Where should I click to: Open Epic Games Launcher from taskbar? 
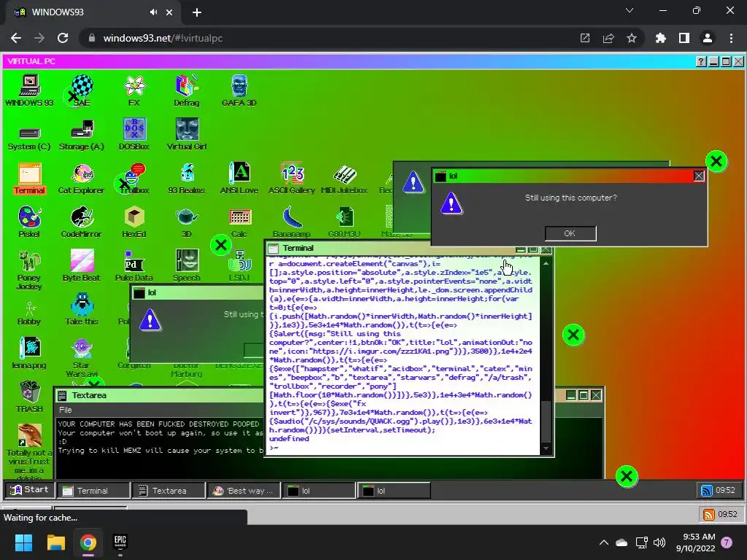[x=120, y=542]
